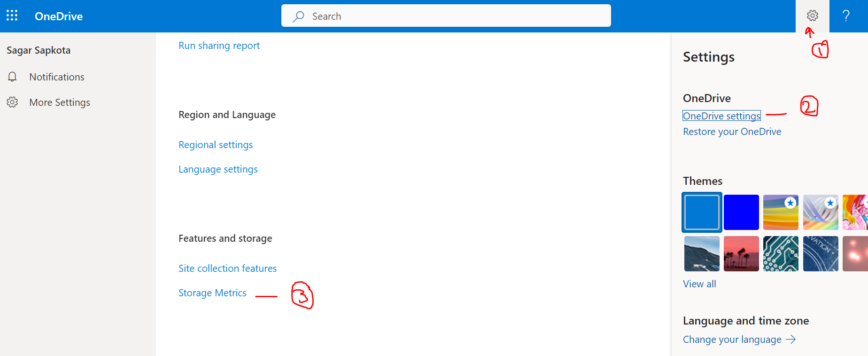Select the grey ribbon swirl theme thumbnail
This screenshot has height=356, width=868.
[x=821, y=212]
